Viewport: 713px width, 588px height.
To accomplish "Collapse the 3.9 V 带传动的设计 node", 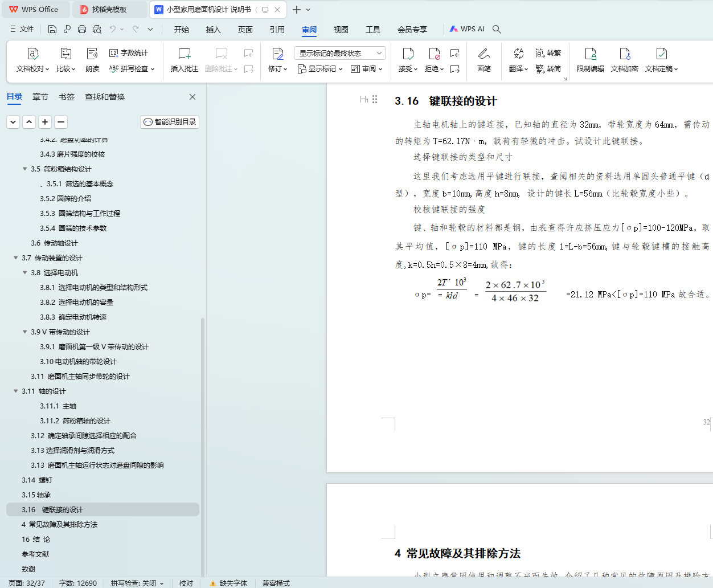I will (x=24, y=332).
